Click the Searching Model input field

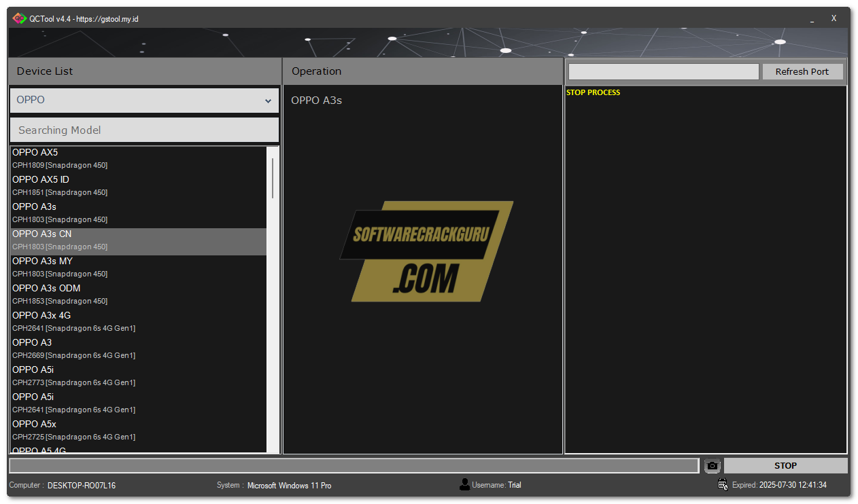(144, 130)
